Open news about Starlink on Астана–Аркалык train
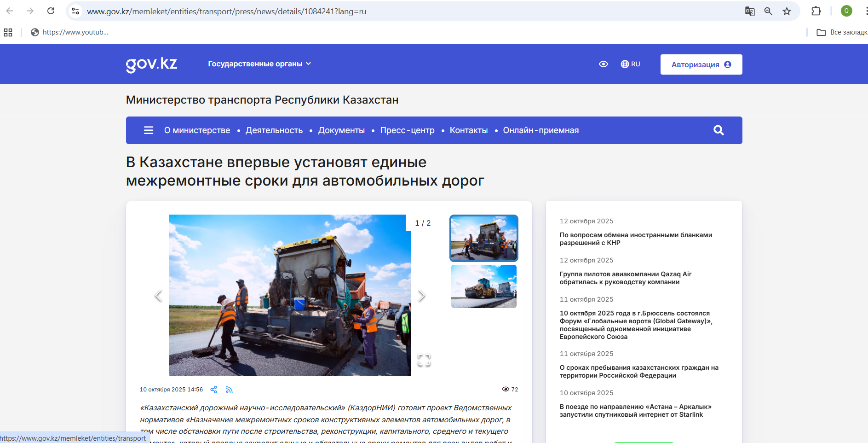868x443 pixels. click(x=635, y=411)
